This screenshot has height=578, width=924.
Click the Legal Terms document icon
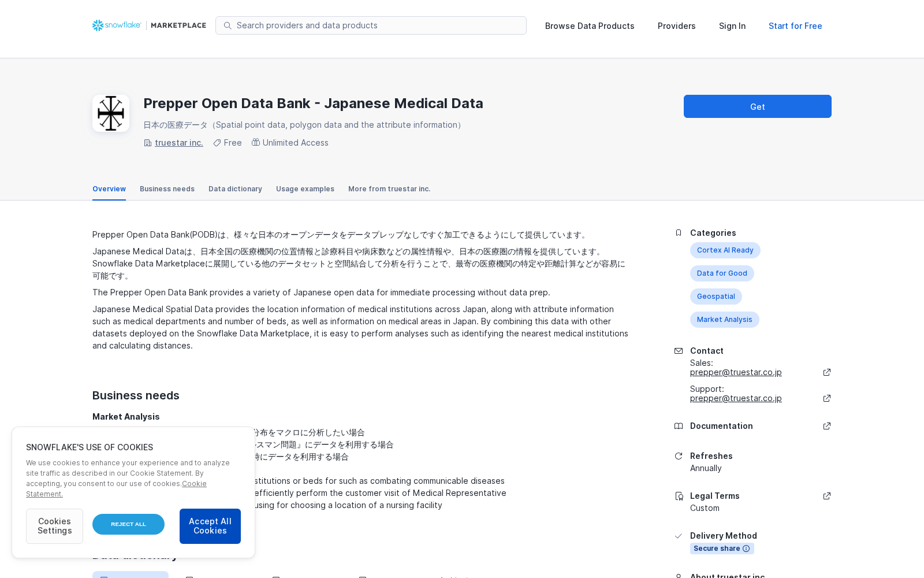(679, 496)
